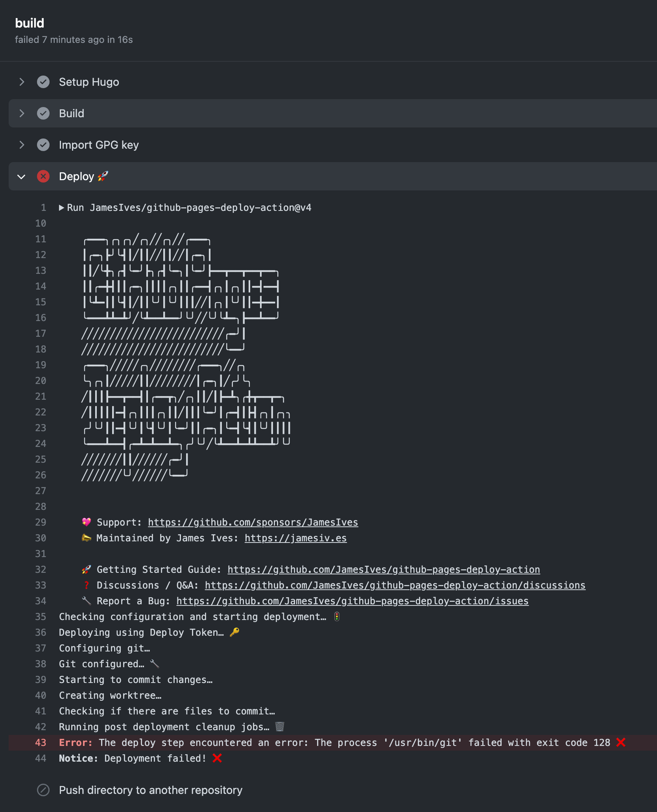Click the Notice: Deployment failed! text

[133, 758]
